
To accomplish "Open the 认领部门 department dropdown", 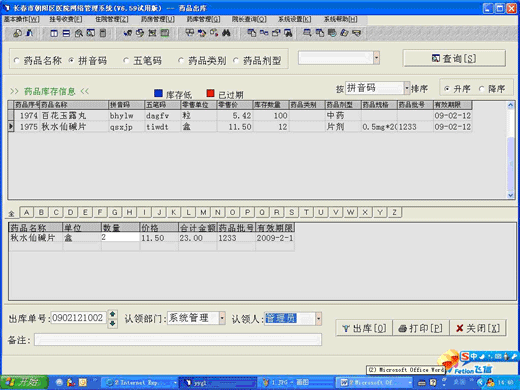I will [x=222, y=318].
